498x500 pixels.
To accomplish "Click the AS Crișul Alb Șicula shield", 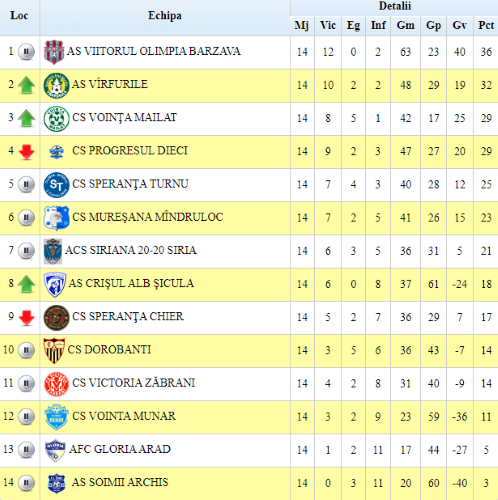I will (x=55, y=285).
